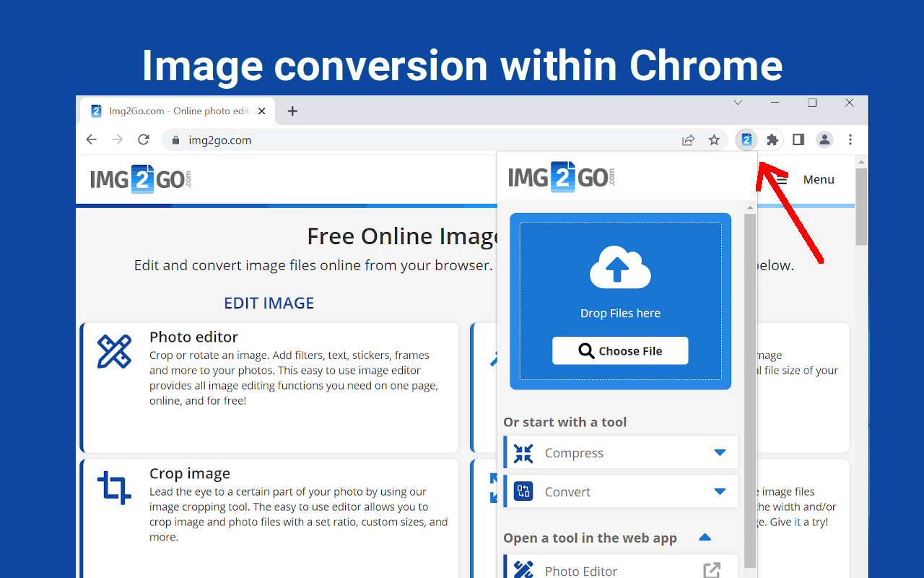
Task: Collapse the 'Open a tool in the web app' section
Action: 705,538
